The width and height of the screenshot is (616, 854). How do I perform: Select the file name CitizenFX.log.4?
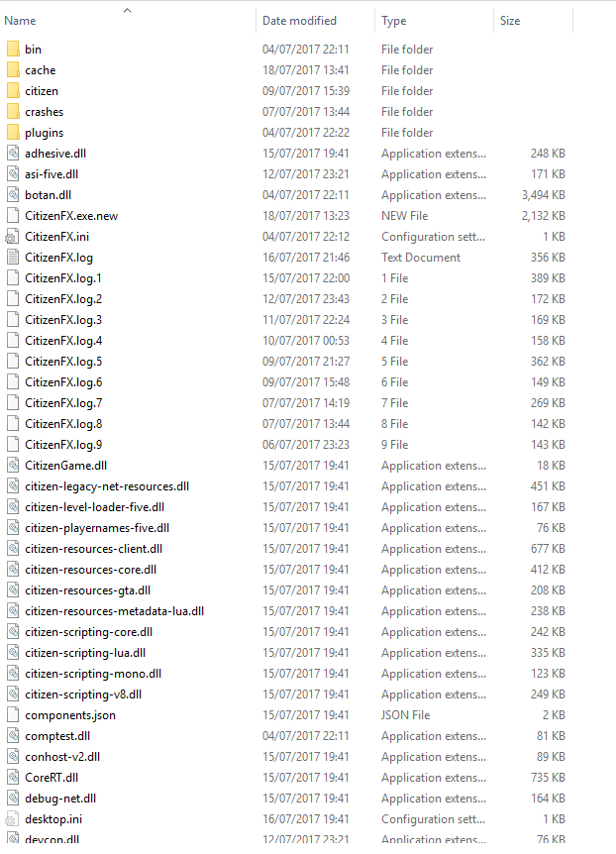pos(63,341)
